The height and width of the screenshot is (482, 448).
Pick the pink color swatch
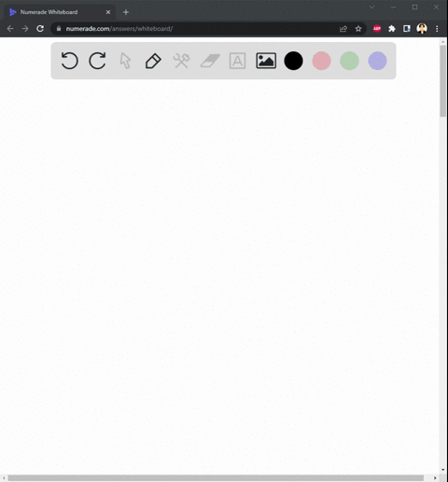pyautogui.click(x=321, y=61)
